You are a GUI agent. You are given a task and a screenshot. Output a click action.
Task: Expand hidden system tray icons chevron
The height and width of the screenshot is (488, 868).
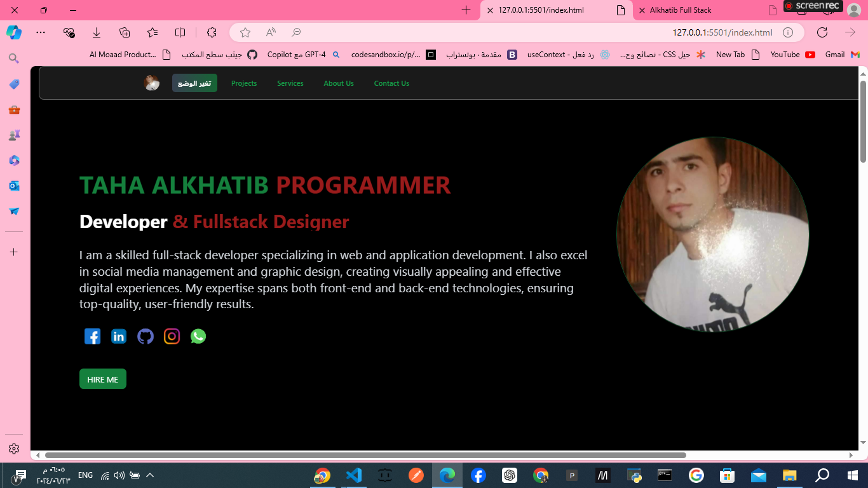(150, 475)
